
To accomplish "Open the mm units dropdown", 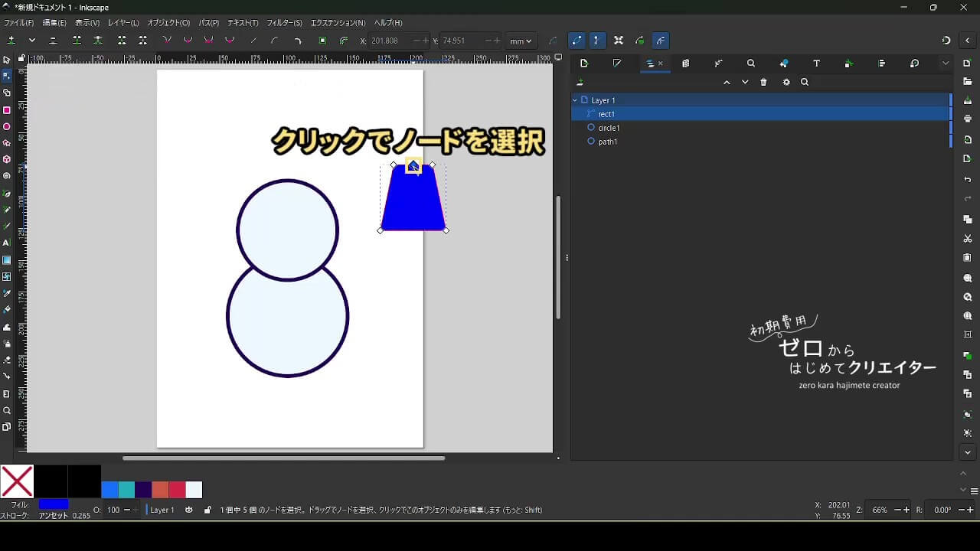I will click(x=521, y=41).
